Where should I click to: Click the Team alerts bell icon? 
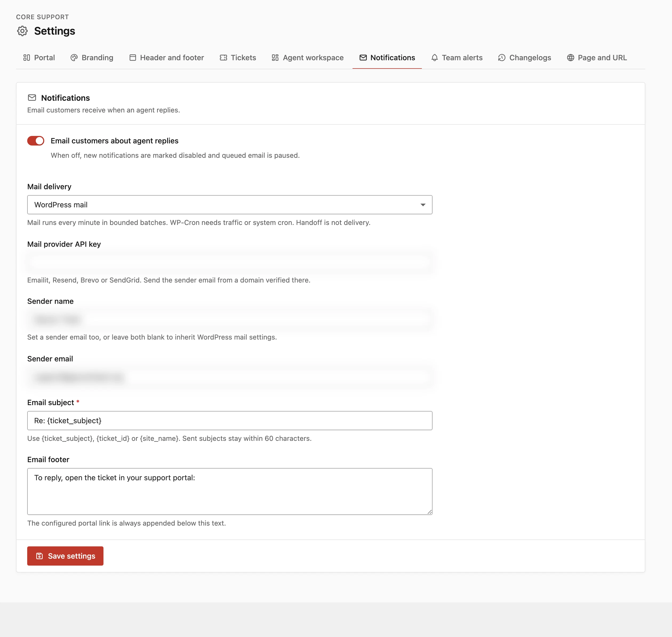[x=434, y=58]
